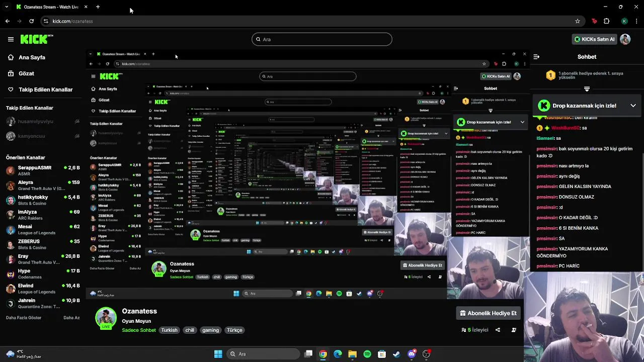Close the Ozanatess Stream tab

pyautogui.click(x=86, y=7)
